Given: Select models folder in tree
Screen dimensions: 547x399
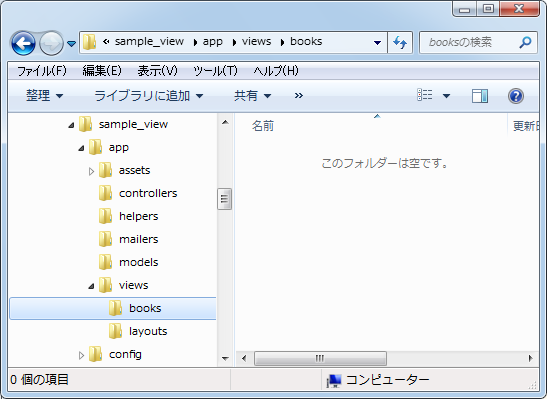Looking at the screenshot, I should [x=138, y=262].
